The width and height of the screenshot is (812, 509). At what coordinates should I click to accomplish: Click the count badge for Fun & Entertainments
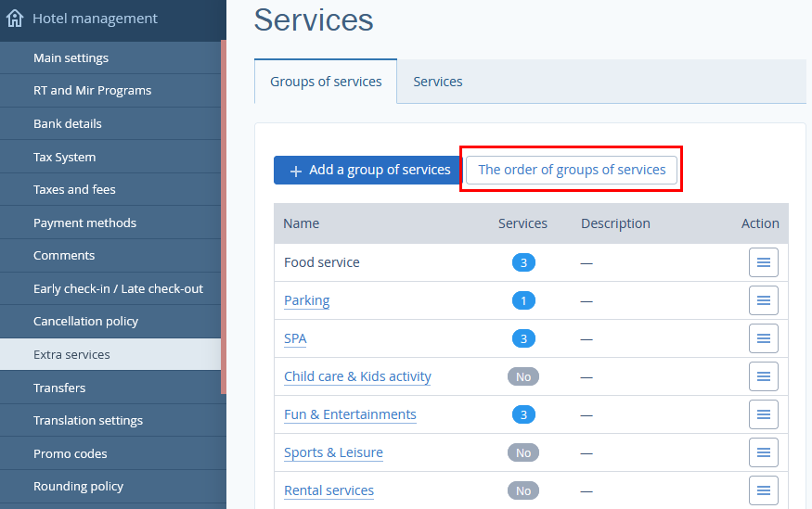pos(523,414)
